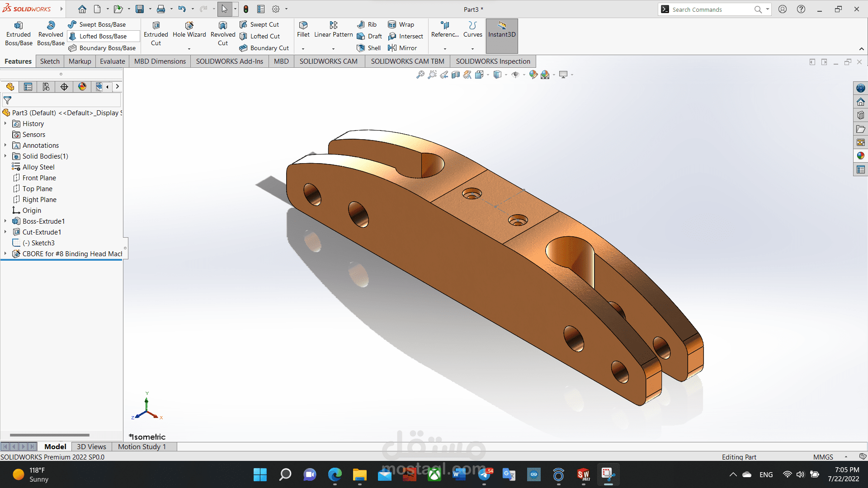Toggle Edit Appearance in heads-up toolbar
The height and width of the screenshot is (488, 868).
point(533,75)
